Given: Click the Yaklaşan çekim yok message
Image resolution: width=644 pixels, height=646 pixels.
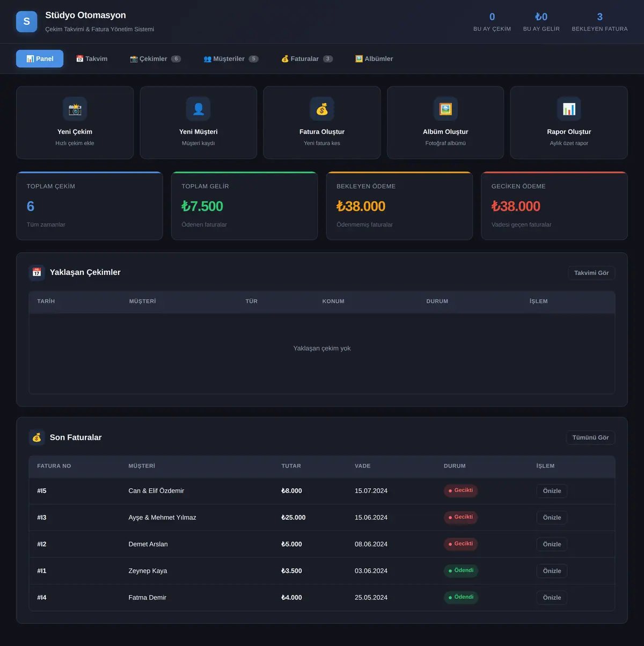Looking at the screenshot, I should tap(322, 349).
